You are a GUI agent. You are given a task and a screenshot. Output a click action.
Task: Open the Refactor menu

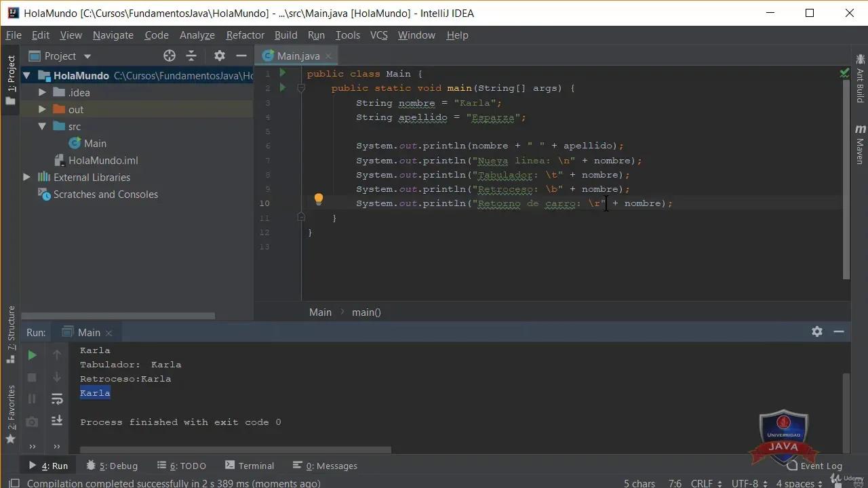pos(245,35)
